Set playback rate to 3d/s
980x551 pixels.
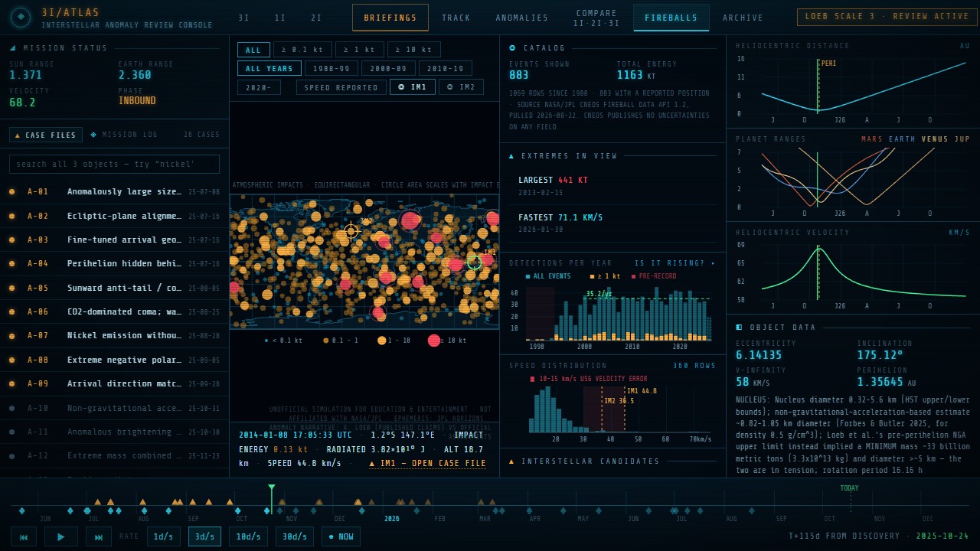[204, 536]
